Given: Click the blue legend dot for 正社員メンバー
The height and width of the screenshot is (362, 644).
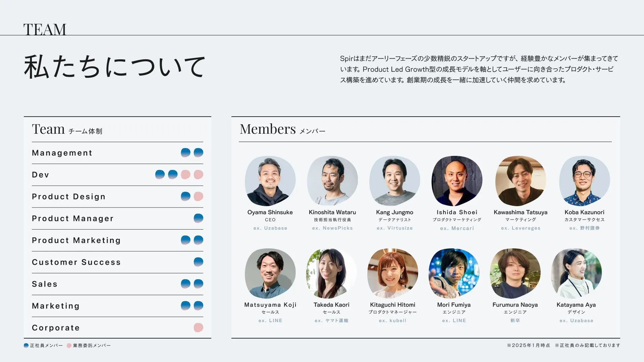Looking at the screenshot, I should tap(26, 345).
